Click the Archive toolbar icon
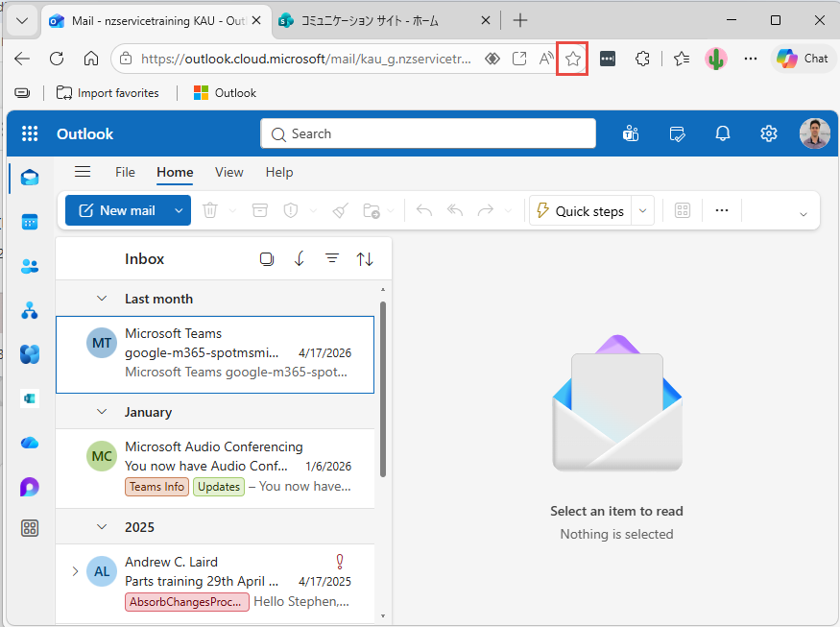 tap(260, 210)
